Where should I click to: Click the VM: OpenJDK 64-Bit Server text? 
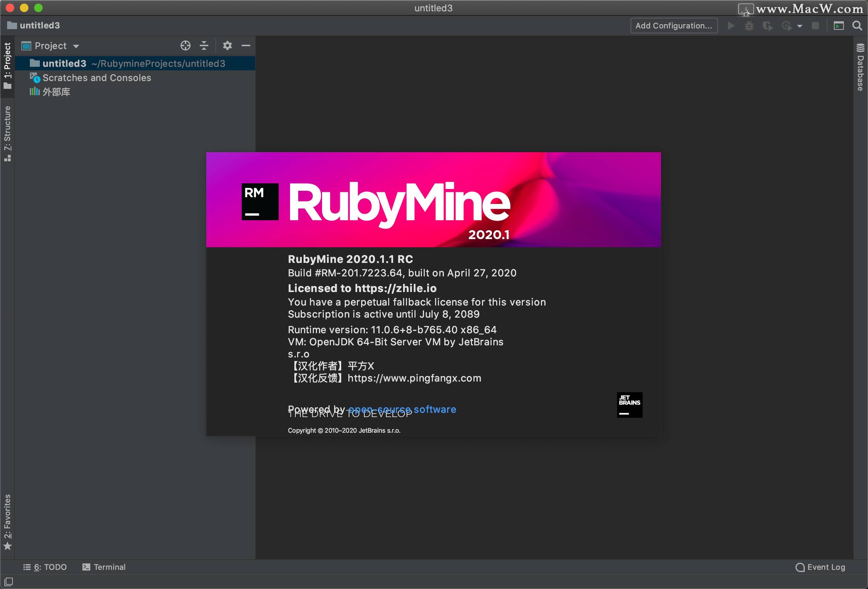tap(396, 342)
